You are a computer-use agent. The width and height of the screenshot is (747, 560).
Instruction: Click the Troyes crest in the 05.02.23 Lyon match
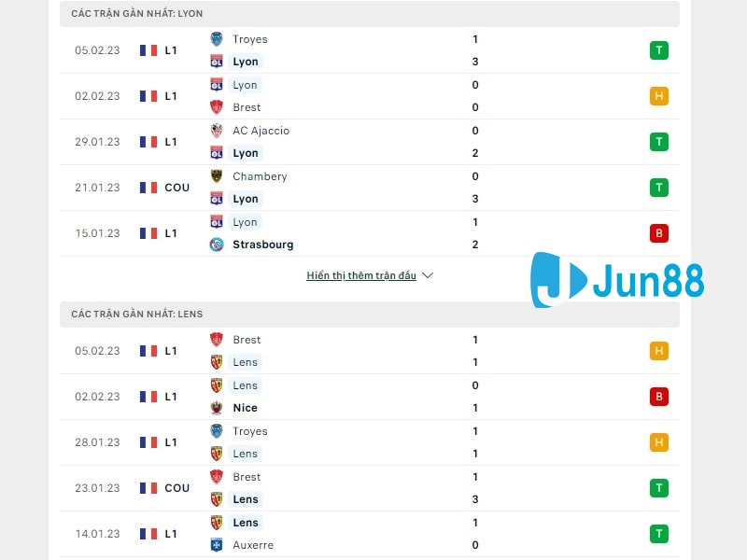point(217,39)
